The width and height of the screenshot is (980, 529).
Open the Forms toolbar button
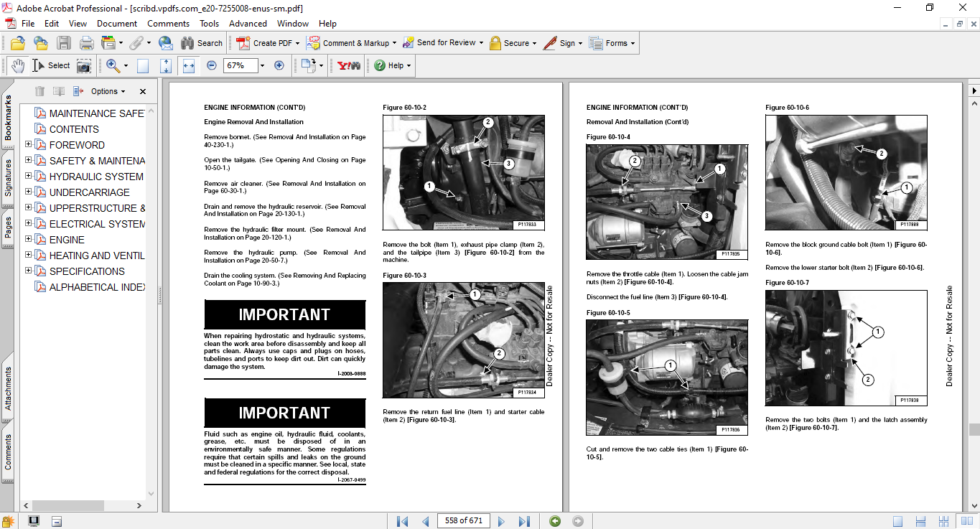click(x=612, y=43)
